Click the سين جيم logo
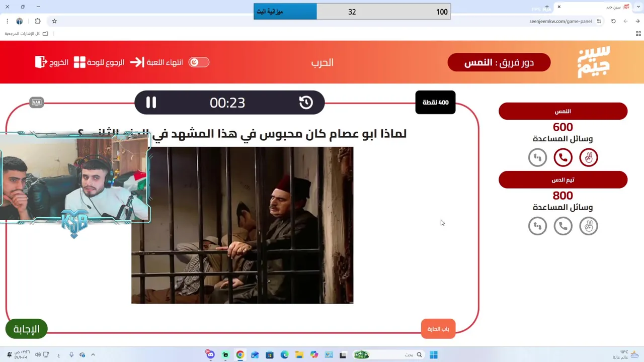The width and height of the screenshot is (644, 362). pos(594,62)
